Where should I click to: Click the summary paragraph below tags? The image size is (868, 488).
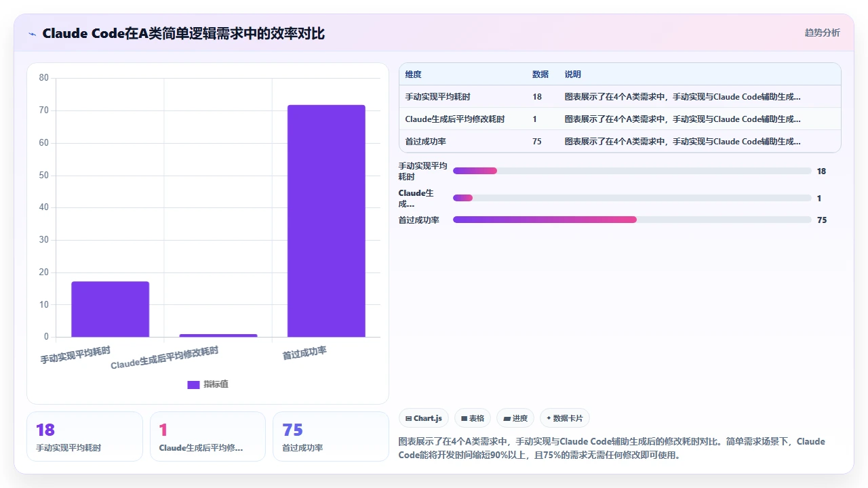(612, 448)
